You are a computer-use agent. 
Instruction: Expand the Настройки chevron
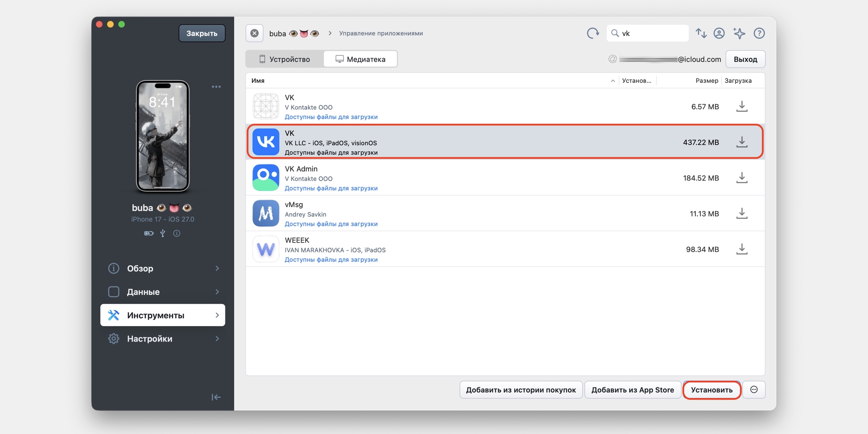(217, 339)
